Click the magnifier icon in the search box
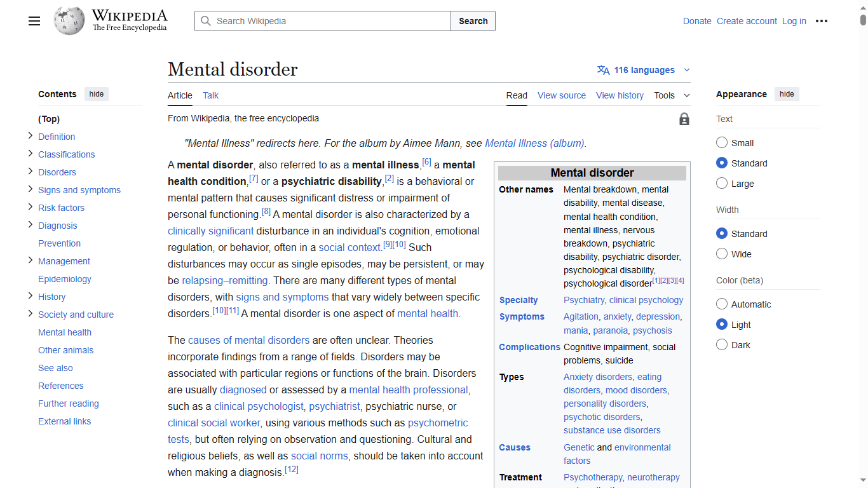 point(206,21)
